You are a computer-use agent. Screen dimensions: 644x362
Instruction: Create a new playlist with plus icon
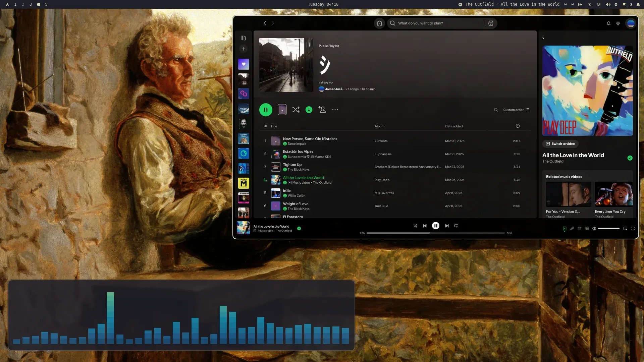point(244,49)
